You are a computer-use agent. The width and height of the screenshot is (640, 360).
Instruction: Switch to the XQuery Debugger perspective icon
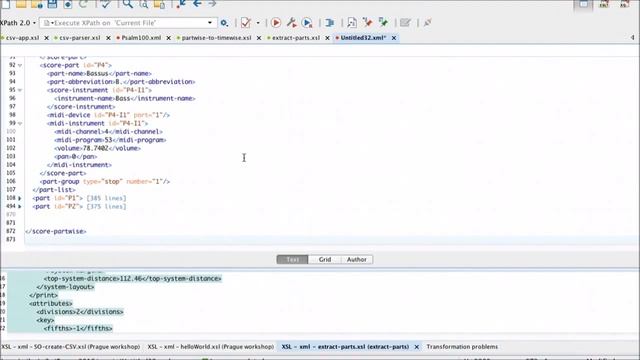point(624,4)
